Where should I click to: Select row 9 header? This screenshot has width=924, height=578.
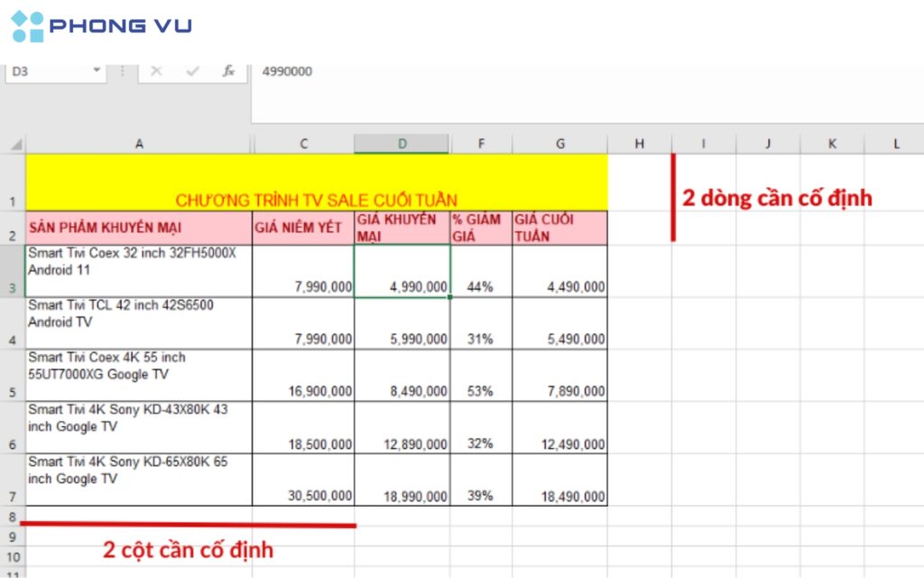coord(13,536)
